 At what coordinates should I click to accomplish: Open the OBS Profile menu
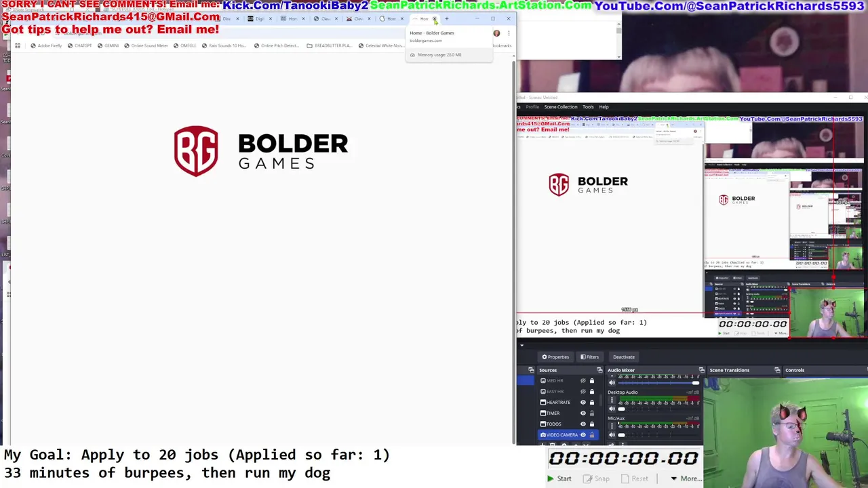[x=532, y=107]
